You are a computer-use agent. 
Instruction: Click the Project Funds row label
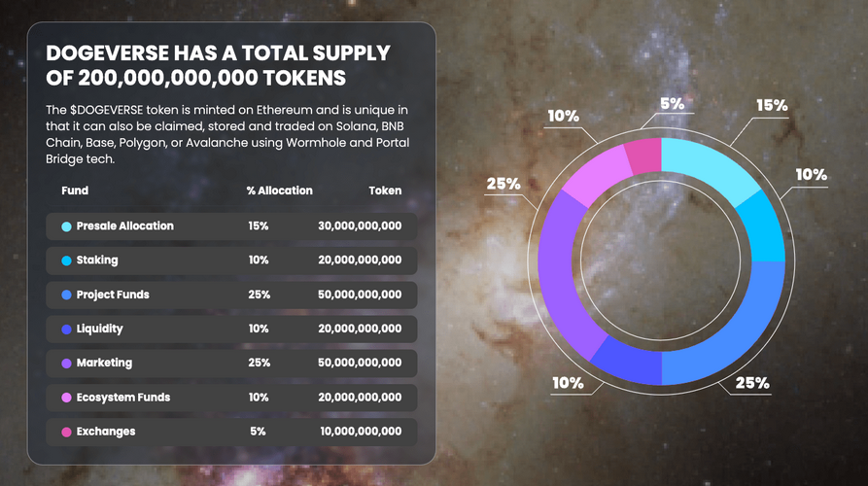pos(113,295)
